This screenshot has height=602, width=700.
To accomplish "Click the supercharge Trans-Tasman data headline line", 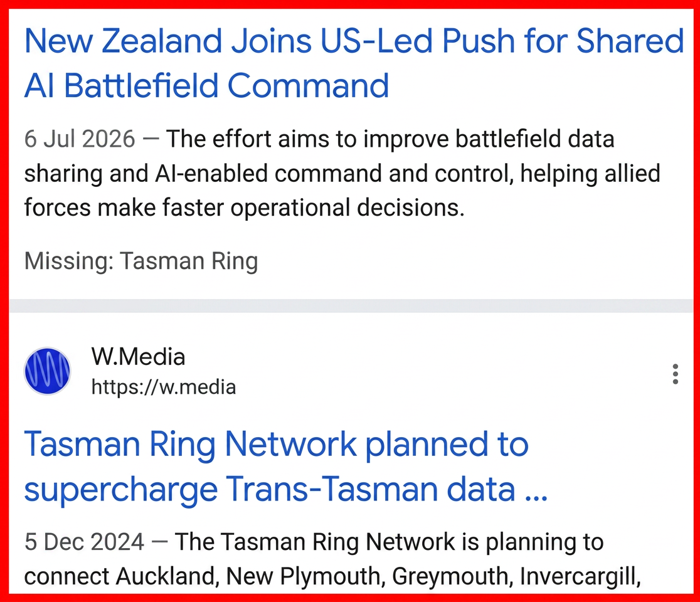I will tap(286, 490).
